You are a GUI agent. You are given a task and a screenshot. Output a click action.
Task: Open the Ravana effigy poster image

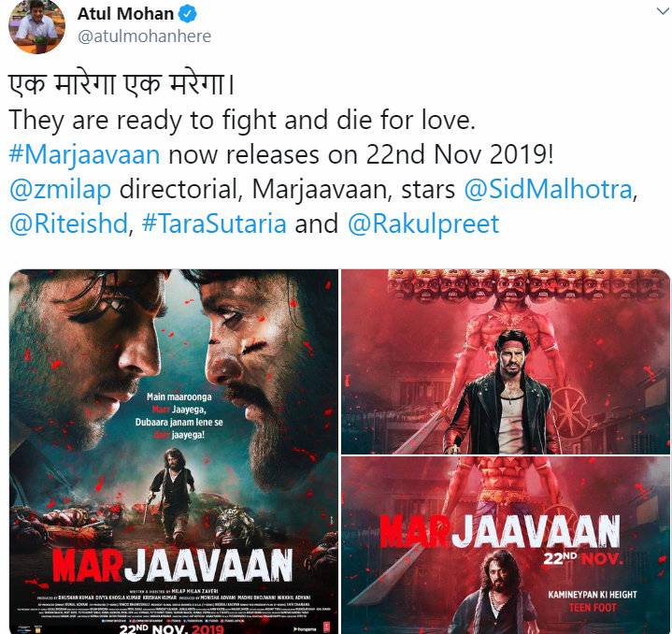pos(506,361)
